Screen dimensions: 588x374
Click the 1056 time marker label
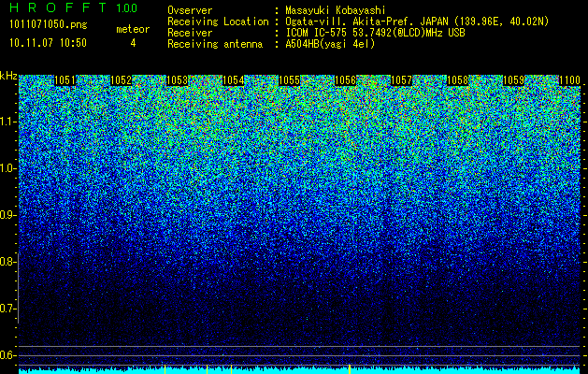pyautogui.click(x=345, y=80)
